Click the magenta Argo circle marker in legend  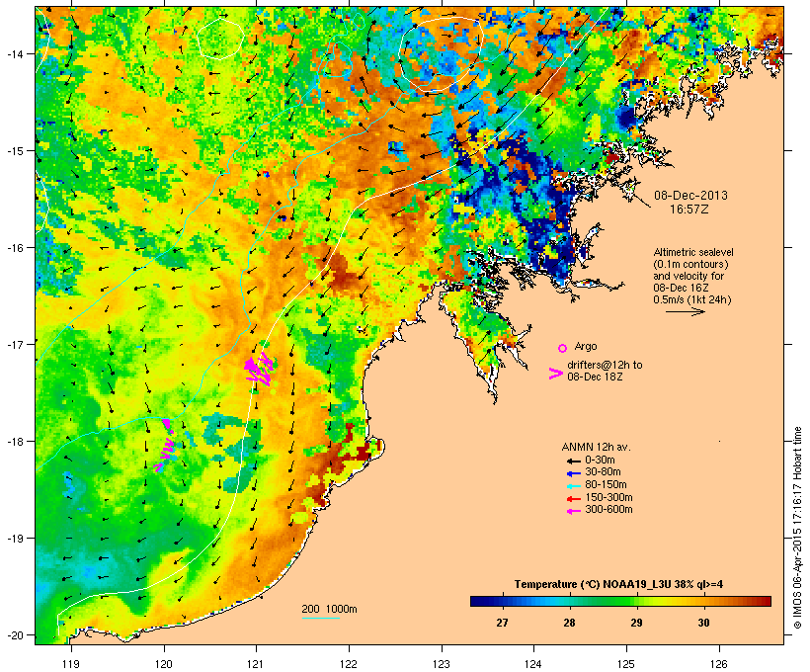(x=563, y=348)
